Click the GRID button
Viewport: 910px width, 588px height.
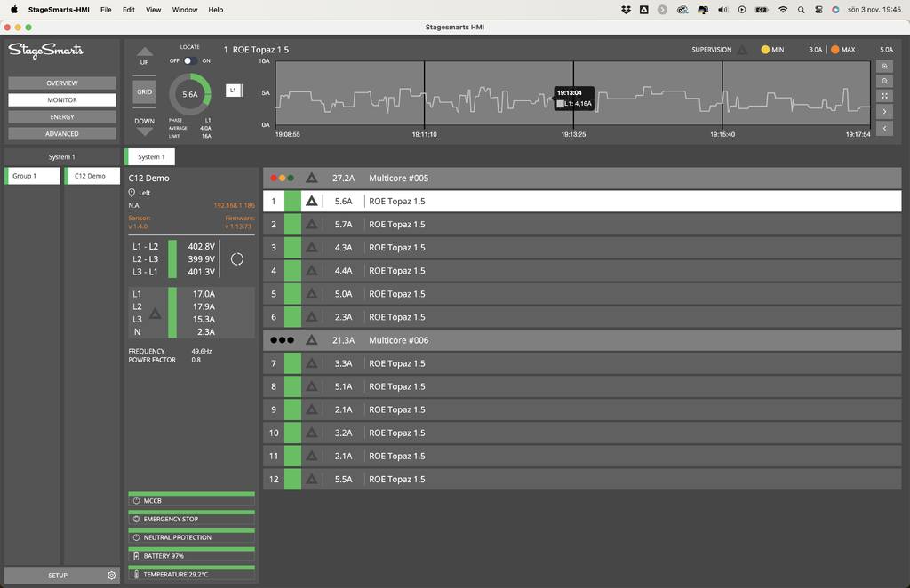(x=145, y=91)
